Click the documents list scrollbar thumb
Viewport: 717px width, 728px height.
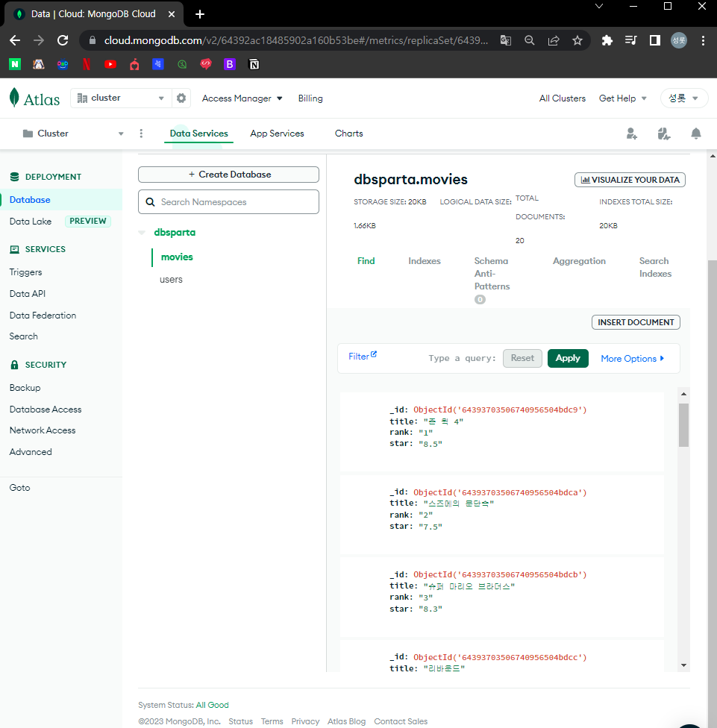(683, 425)
